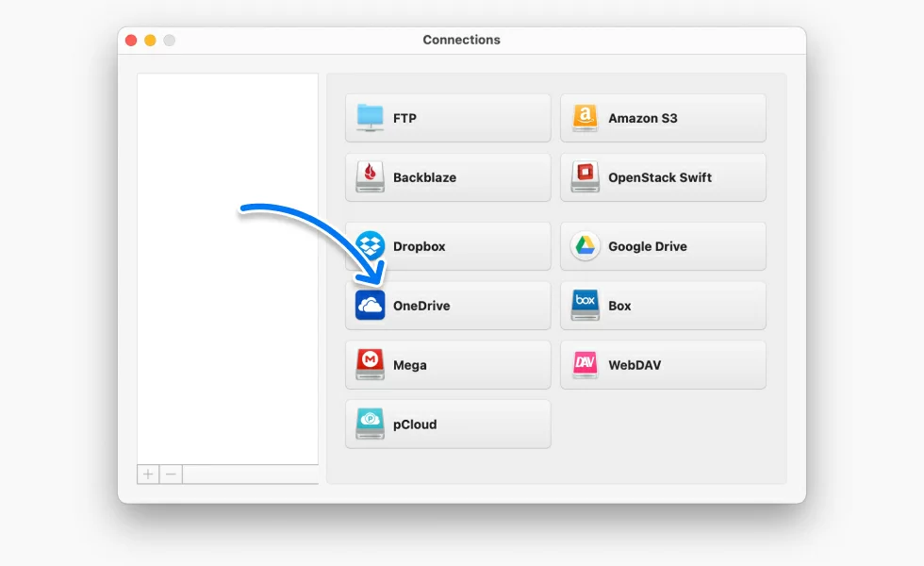Minimize the Connections window

tap(150, 41)
